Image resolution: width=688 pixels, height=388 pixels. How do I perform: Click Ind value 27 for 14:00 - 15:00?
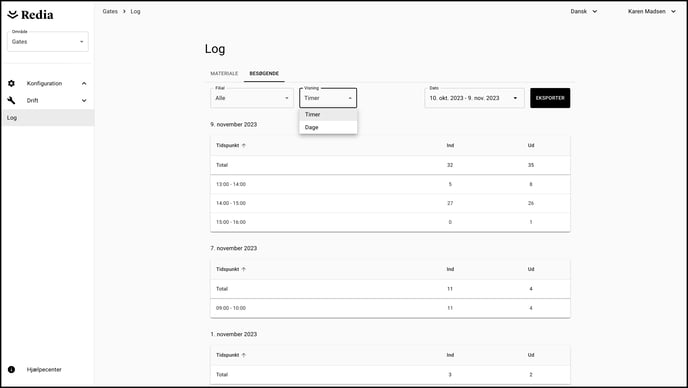450,203
